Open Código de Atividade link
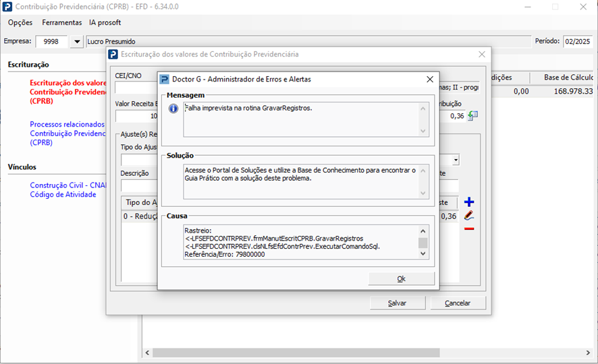This screenshot has width=598, height=364. [x=63, y=194]
